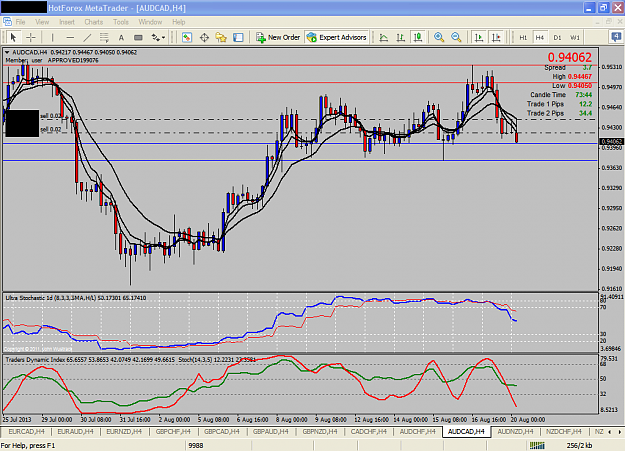Toggle the Terminal panel icon
The width and height of the screenshot is (625, 451).
click(238, 37)
